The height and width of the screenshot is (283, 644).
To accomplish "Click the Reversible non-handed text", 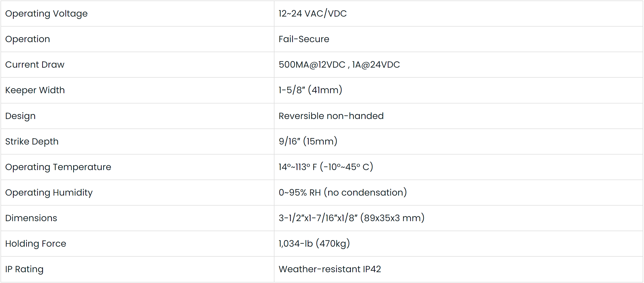I will click(x=331, y=116).
